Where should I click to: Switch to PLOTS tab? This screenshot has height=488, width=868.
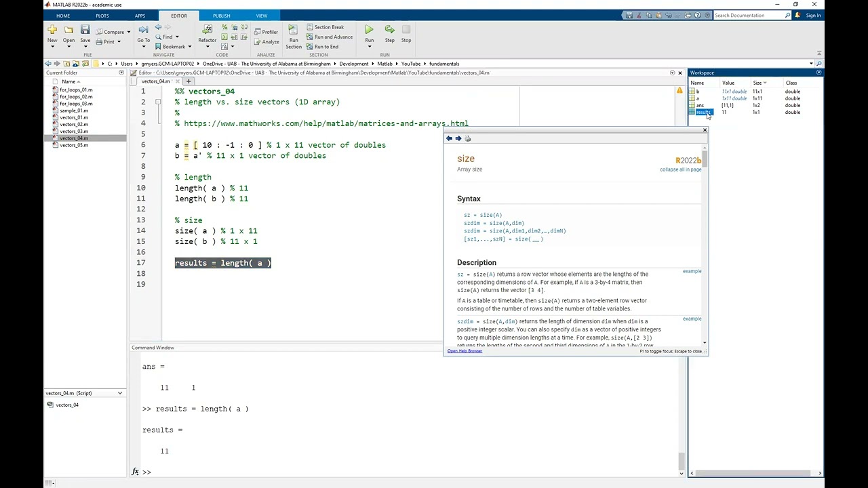102,16
